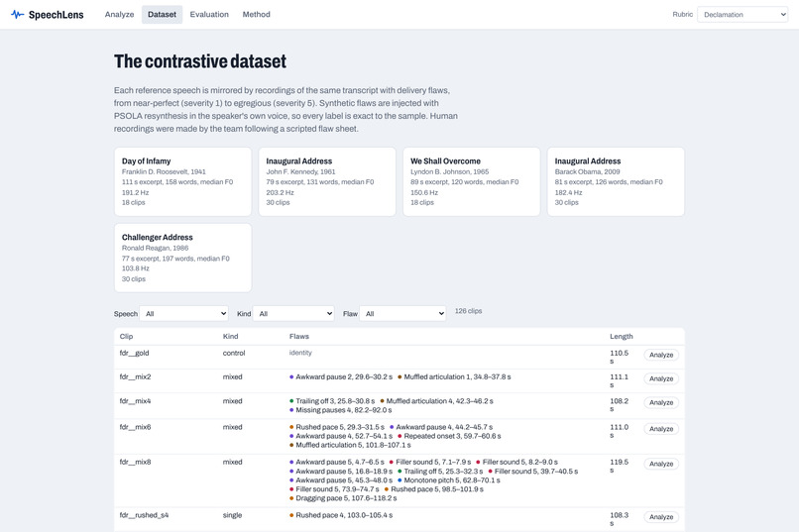
Task: Expand the Speech filter dropdown
Action: (x=184, y=314)
